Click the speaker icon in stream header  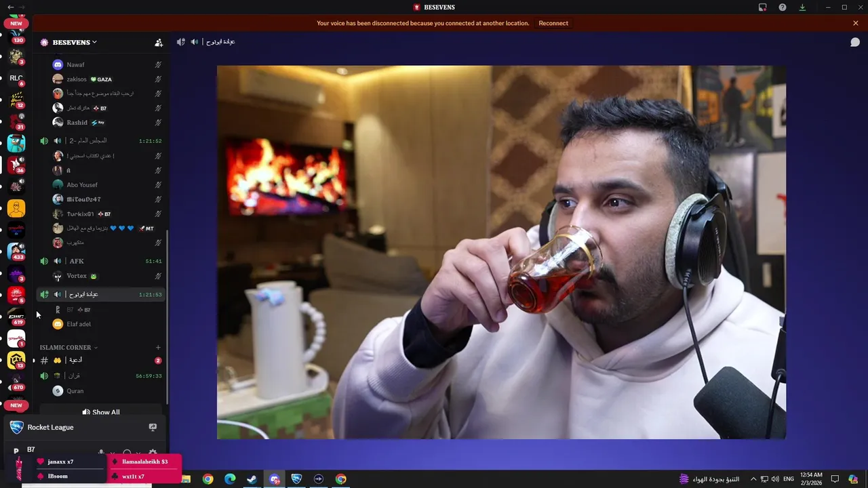pos(181,42)
